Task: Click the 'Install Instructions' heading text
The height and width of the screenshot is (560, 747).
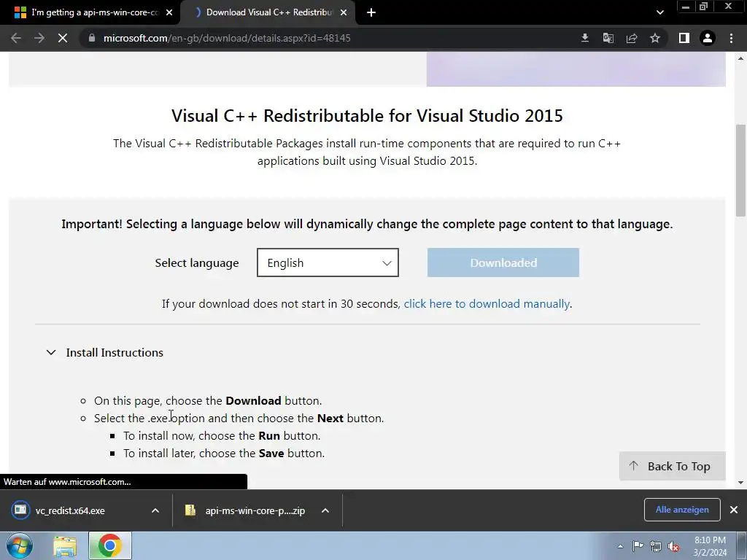Action: [115, 352]
